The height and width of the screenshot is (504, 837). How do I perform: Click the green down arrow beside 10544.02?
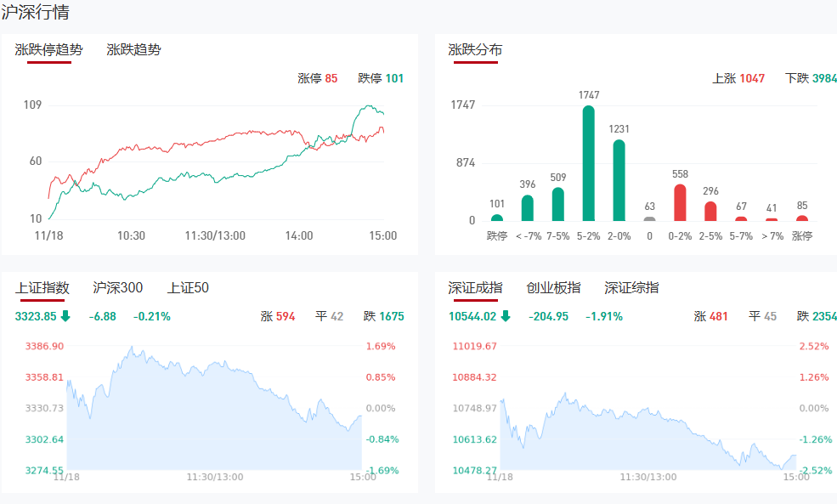[x=506, y=316]
